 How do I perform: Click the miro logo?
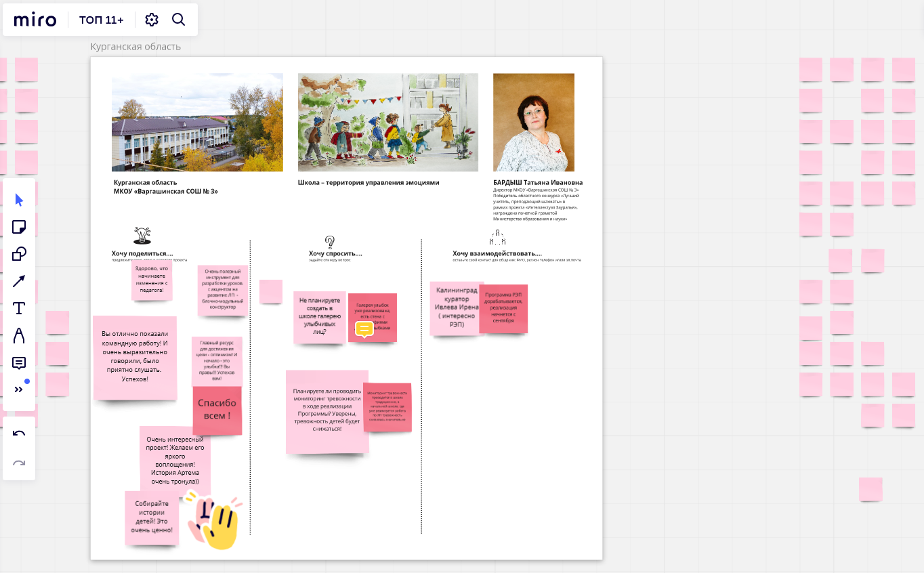(35, 20)
